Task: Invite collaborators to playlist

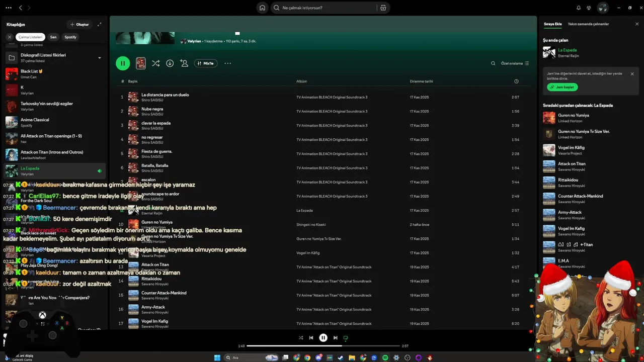Action: (184, 63)
